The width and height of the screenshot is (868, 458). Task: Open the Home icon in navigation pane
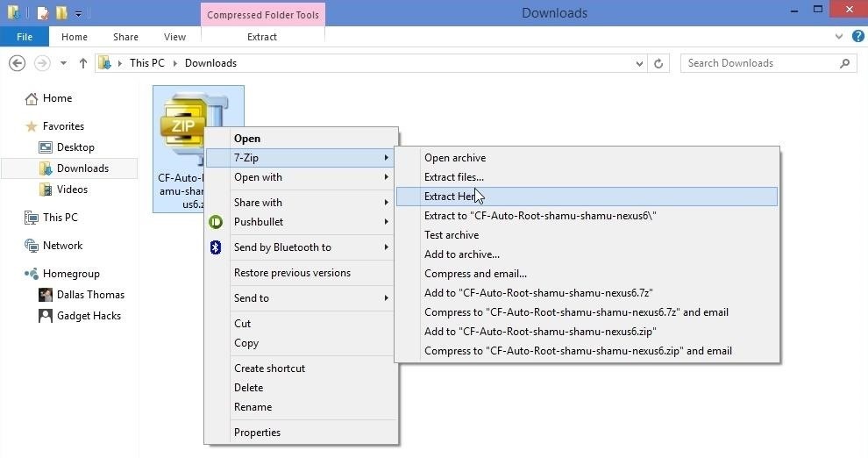point(32,98)
